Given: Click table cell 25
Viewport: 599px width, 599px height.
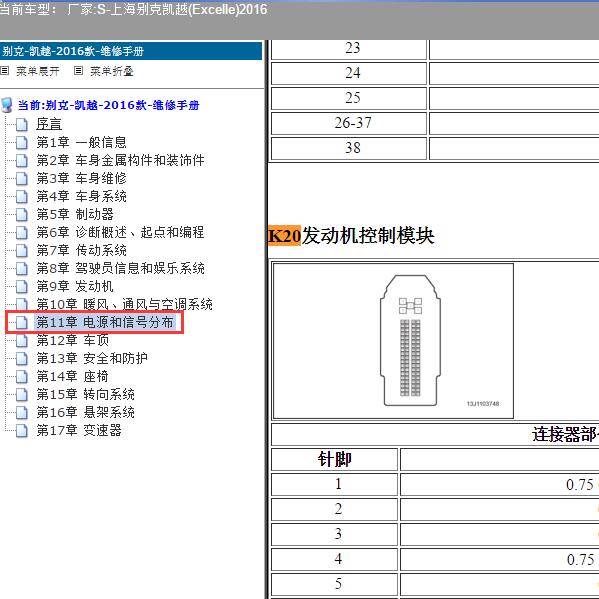Looking at the screenshot, I should (x=349, y=98).
